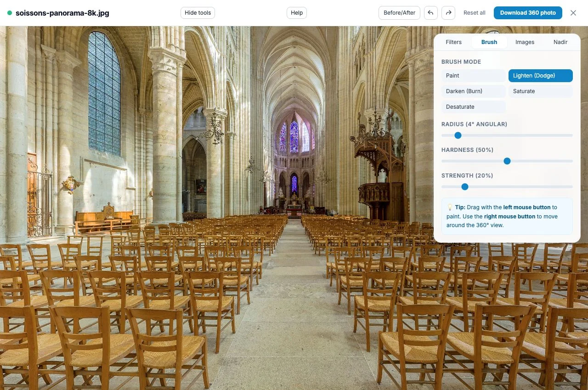The width and height of the screenshot is (588, 390).
Task: Close the editor with the X icon
Action: (x=573, y=13)
